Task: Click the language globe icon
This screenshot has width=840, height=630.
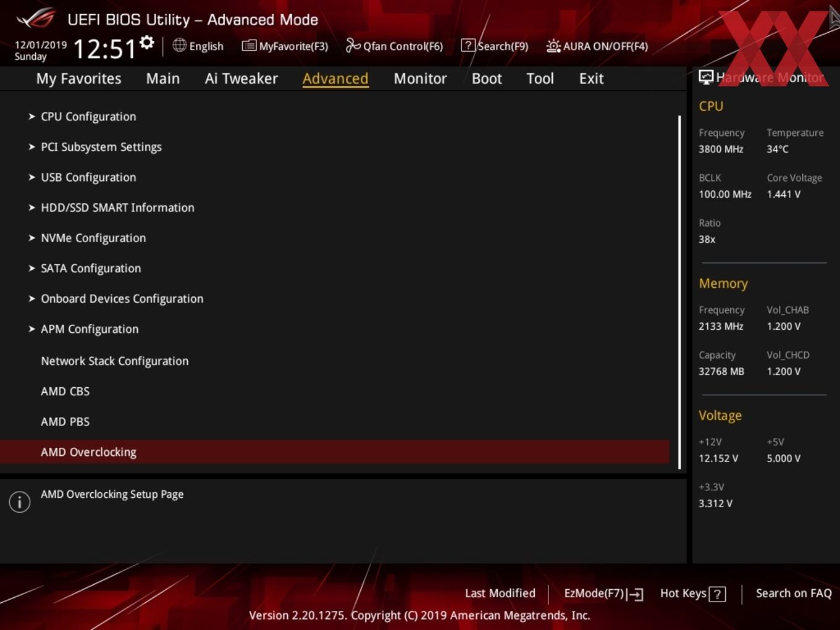Action: tap(179, 45)
